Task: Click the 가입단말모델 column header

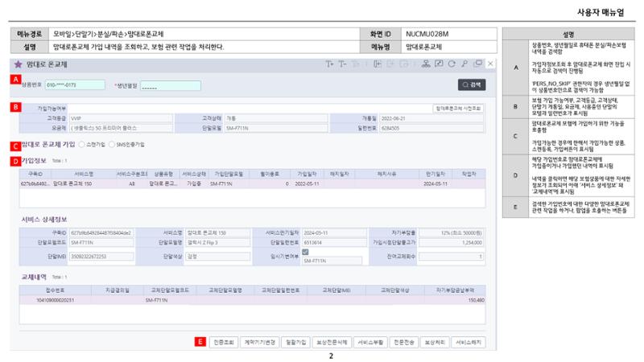Action: (x=229, y=174)
